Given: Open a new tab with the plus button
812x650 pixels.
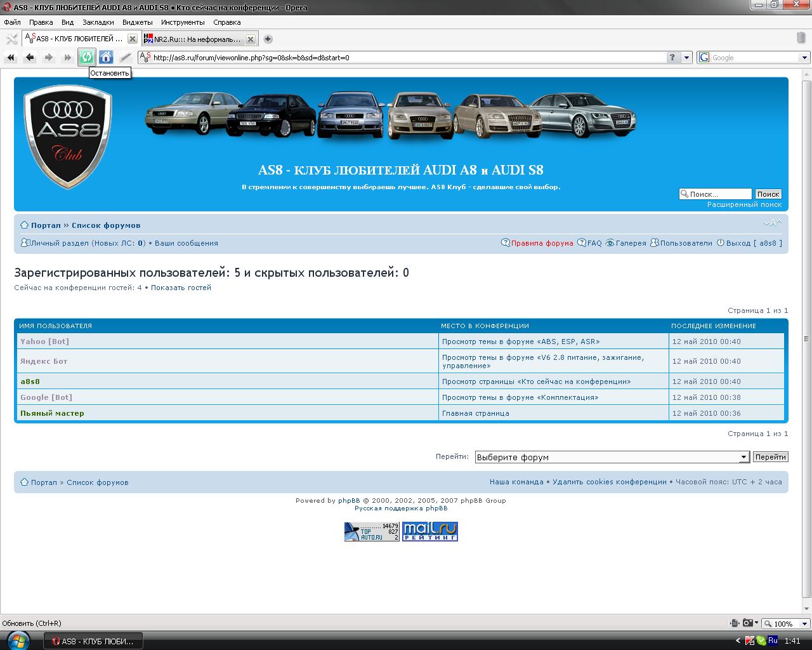Looking at the screenshot, I should (268, 39).
